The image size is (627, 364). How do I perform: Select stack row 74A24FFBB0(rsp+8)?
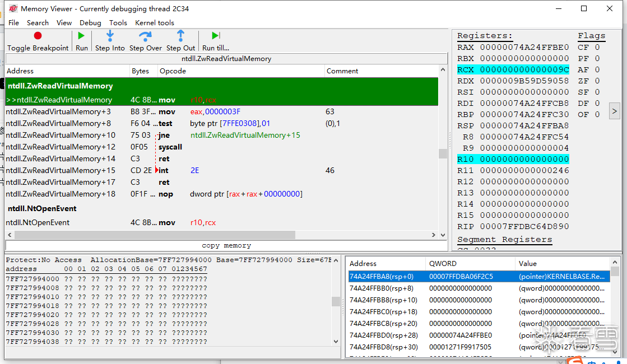click(479, 288)
